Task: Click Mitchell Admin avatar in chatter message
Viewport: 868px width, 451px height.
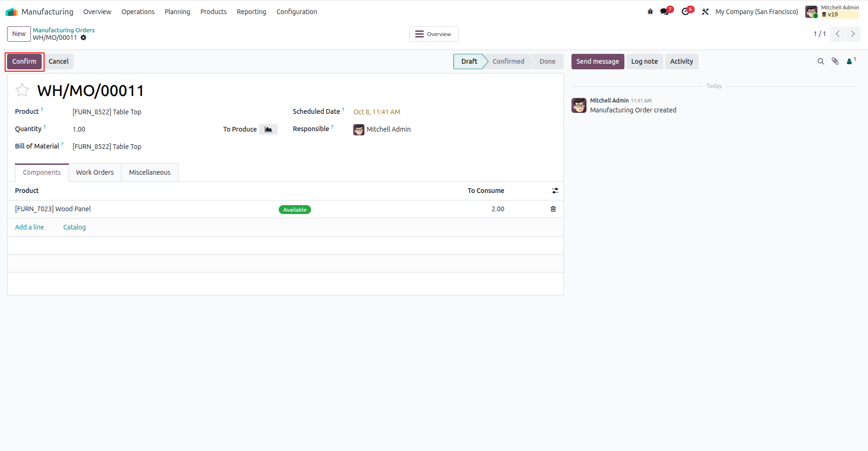Action: pos(579,105)
